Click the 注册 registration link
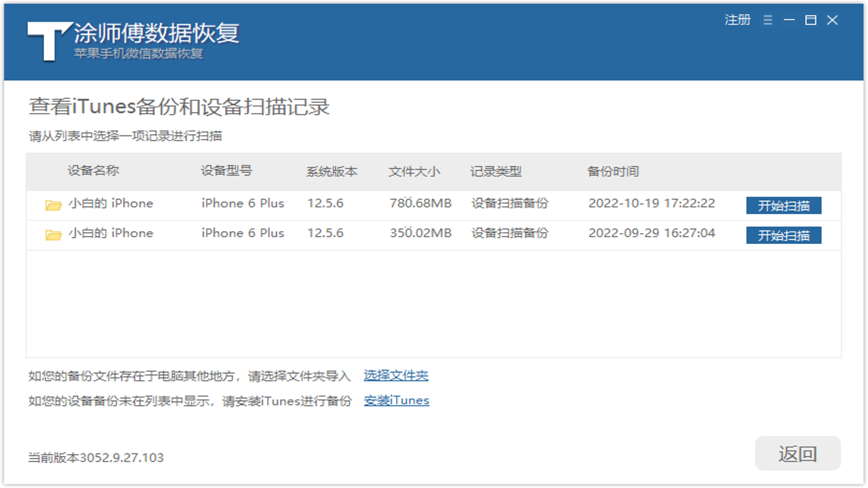The width and height of the screenshot is (868, 488). pos(738,20)
